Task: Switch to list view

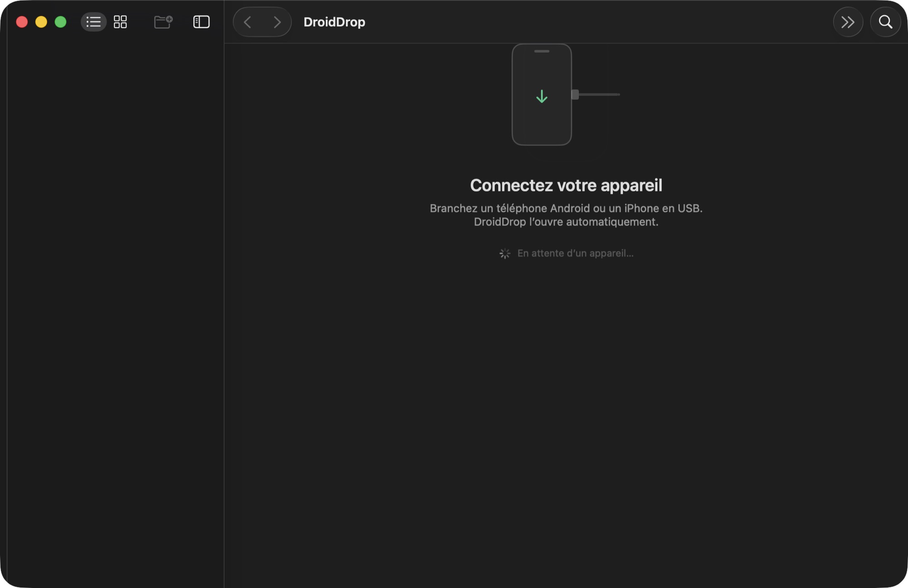Action: 94,22
